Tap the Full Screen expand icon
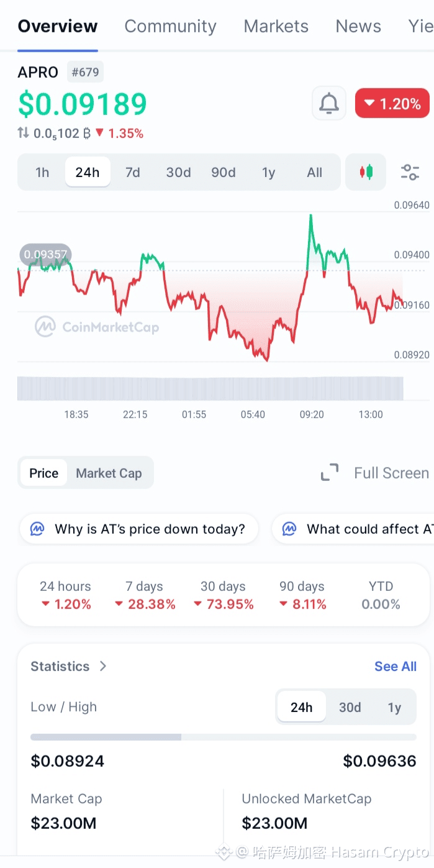 point(330,473)
